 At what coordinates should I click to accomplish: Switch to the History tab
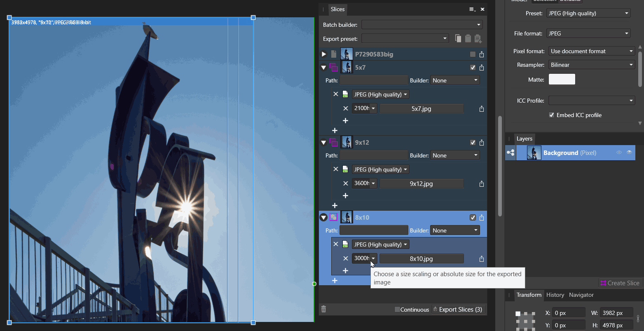[555, 295]
